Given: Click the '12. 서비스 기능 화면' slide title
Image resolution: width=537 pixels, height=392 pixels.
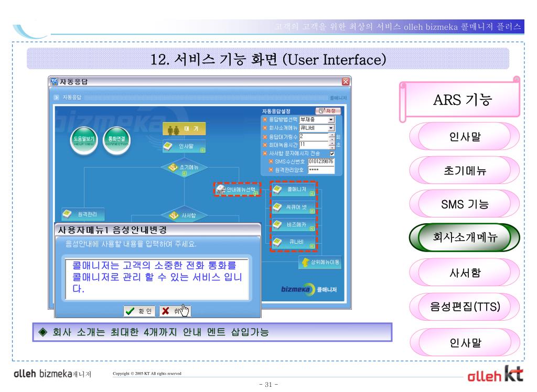Looking at the screenshot, I should pyautogui.click(x=268, y=59).
